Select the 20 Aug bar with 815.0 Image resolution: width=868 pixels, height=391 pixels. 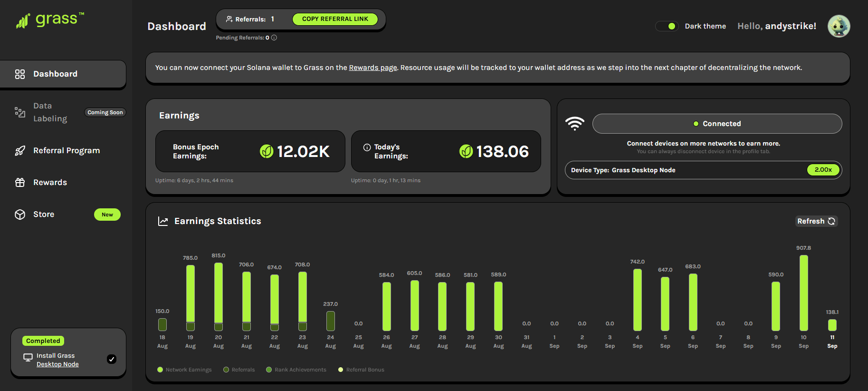(x=219, y=297)
